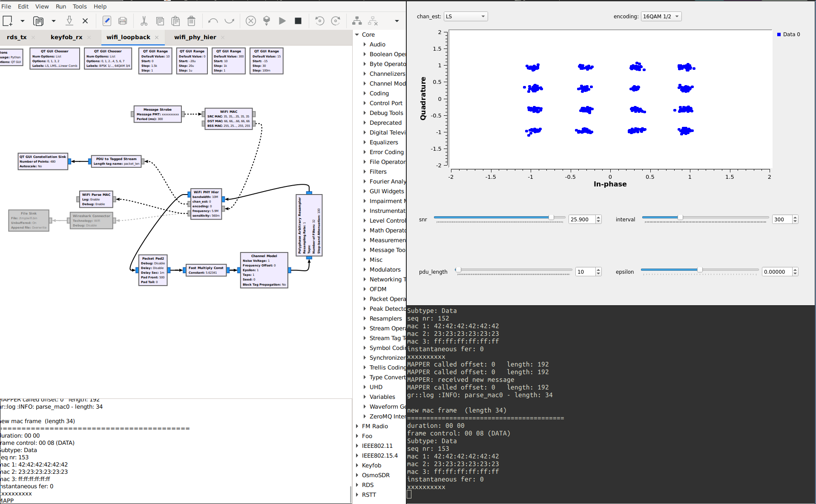Viewport: 816px width, 504px height.
Task: Click the Cut scissors icon in toolbar
Action: pos(144,21)
